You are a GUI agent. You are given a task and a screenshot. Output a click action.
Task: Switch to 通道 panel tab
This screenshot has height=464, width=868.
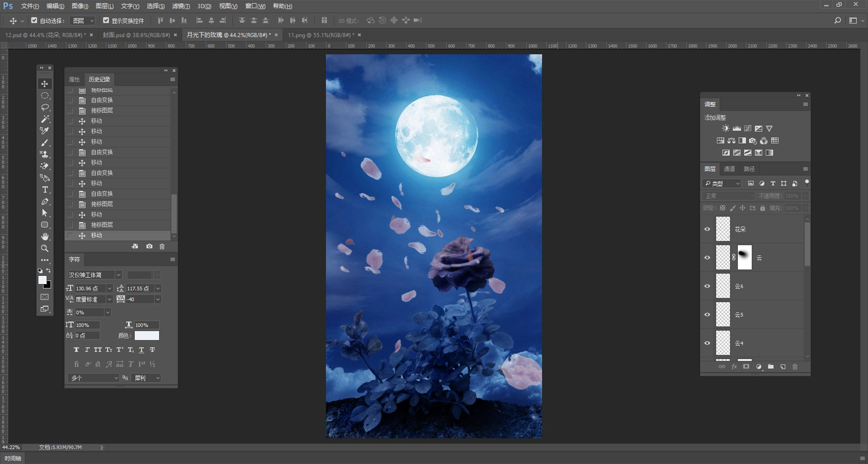[x=729, y=169]
